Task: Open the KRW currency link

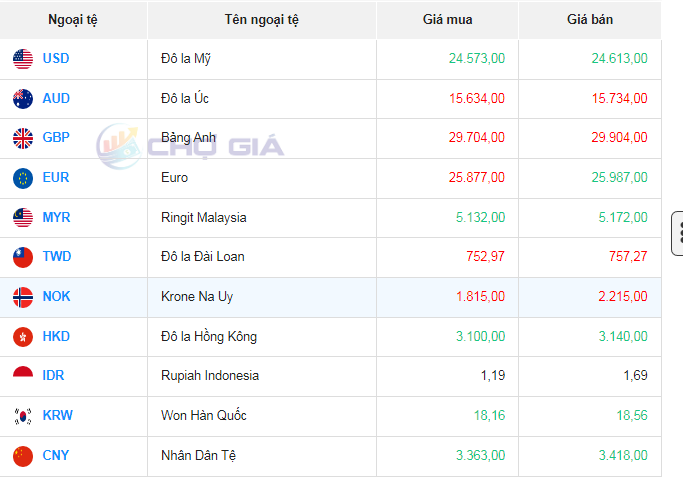Action: click(x=57, y=416)
